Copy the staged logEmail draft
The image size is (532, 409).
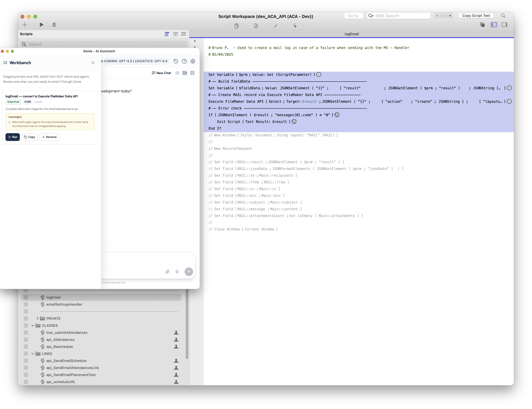tap(29, 137)
